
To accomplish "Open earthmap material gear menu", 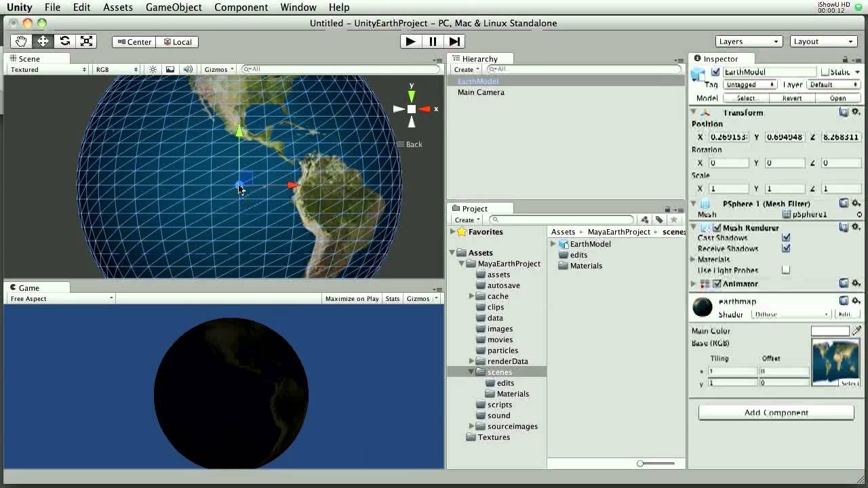I will [x=856, y=301].
